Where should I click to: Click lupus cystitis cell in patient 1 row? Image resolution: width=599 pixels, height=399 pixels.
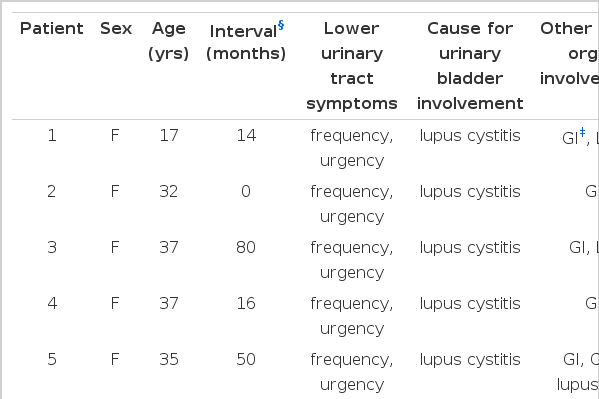tap(470, 136)
